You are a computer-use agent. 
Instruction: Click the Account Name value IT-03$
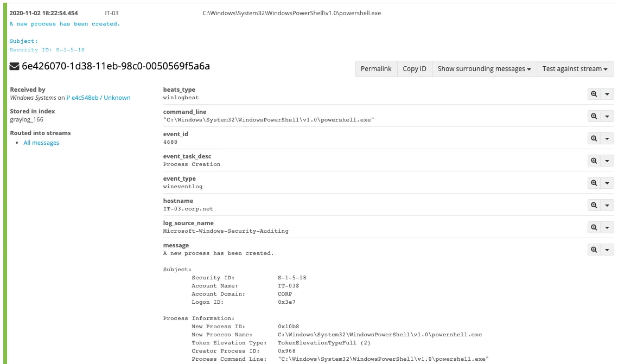point(289,285)
